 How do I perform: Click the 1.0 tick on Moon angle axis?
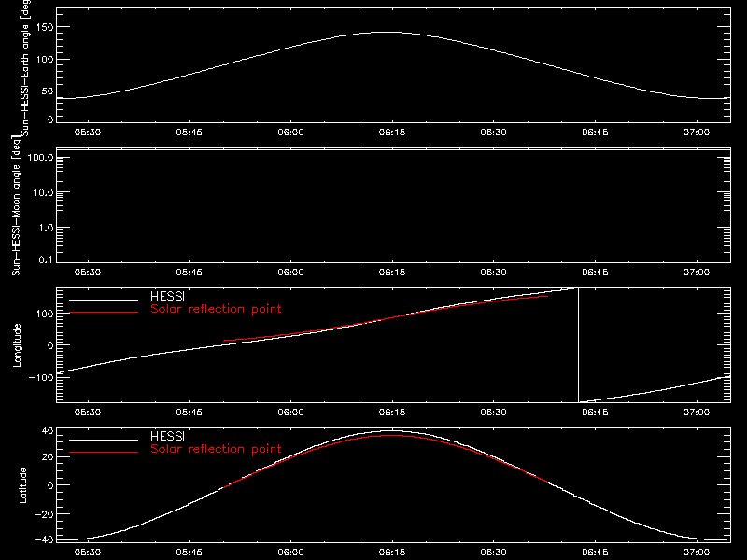(x=46, y=228)
